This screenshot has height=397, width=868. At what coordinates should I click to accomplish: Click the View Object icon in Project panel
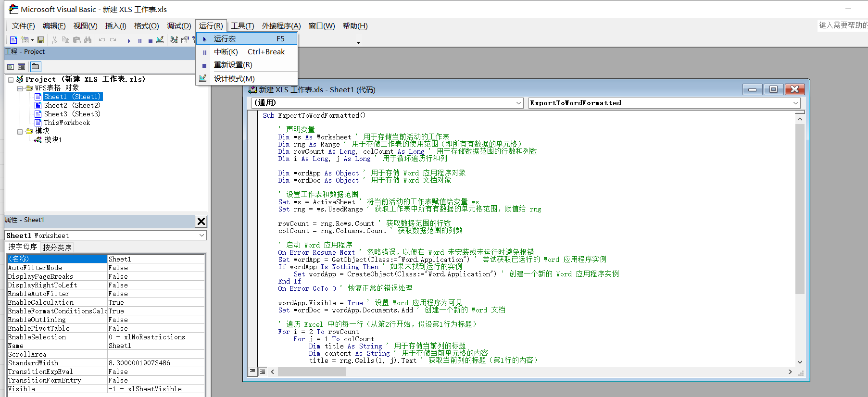pyautogui.click(x=21, y=67)
